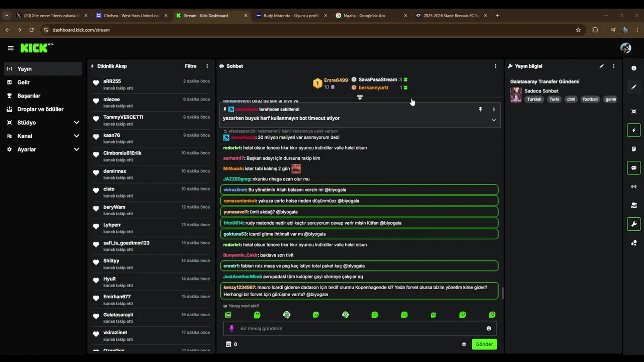Image resolution: width=644 pixels, height=362 pixels.
Task: Toggle the document notes panel icon in right sidebar
Action: click(x=633, y=149)
